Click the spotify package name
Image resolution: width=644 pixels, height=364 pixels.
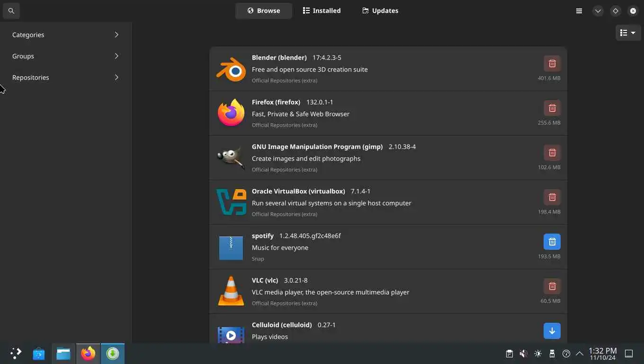pos(263,236)
